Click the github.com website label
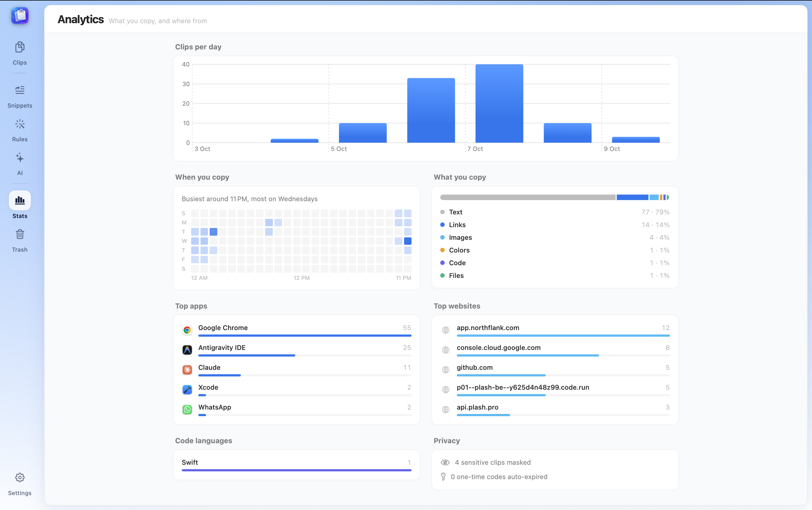The image size is (812, 510). pyautogui.click(x=474, y=368)
